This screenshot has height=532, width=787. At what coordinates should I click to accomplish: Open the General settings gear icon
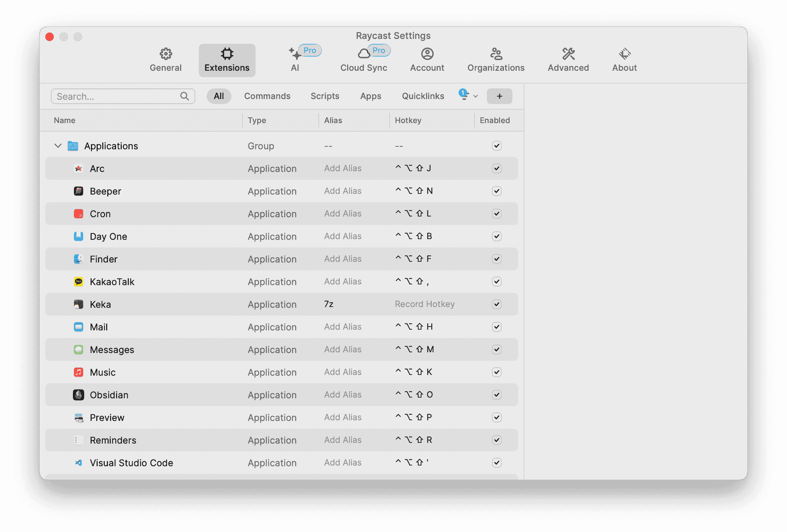coord(166,54)
